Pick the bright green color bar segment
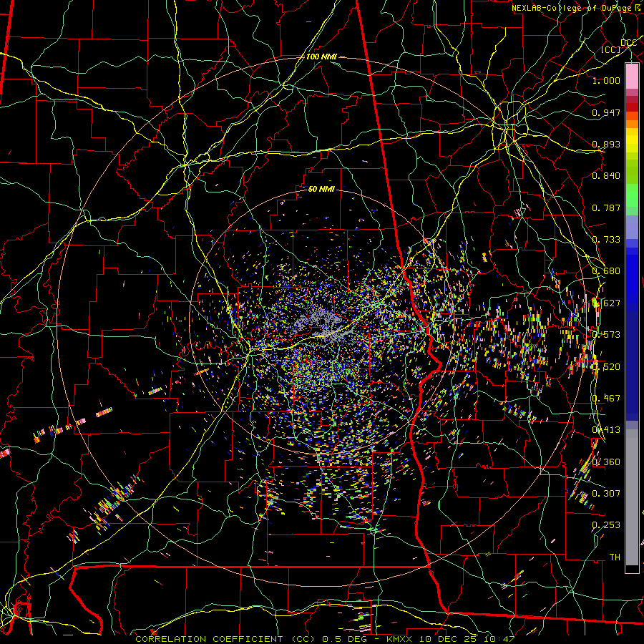Screen dimensions: 644x644 (x=632, y=195)
